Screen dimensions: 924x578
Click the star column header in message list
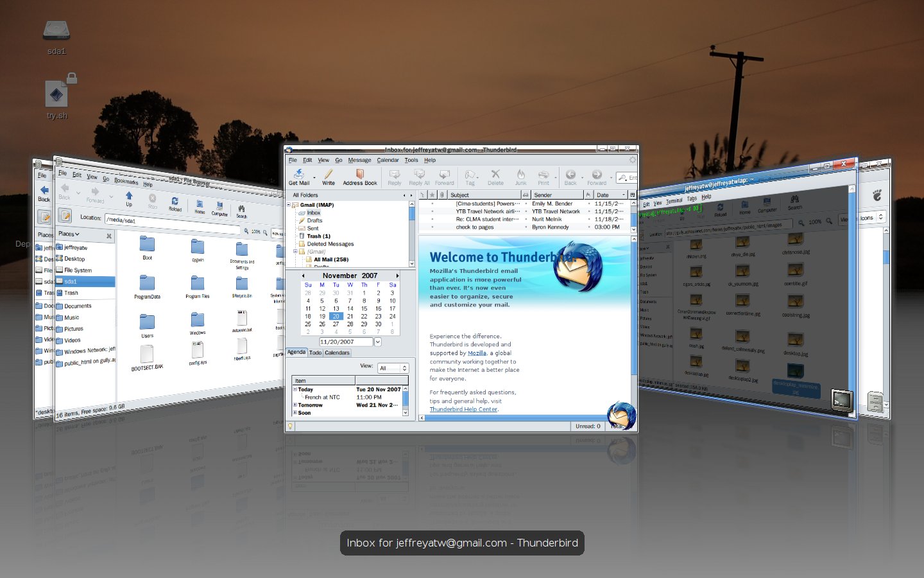tap(432, 195)
